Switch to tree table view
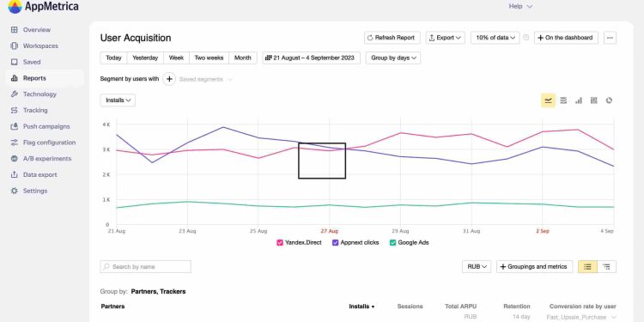 606,266
